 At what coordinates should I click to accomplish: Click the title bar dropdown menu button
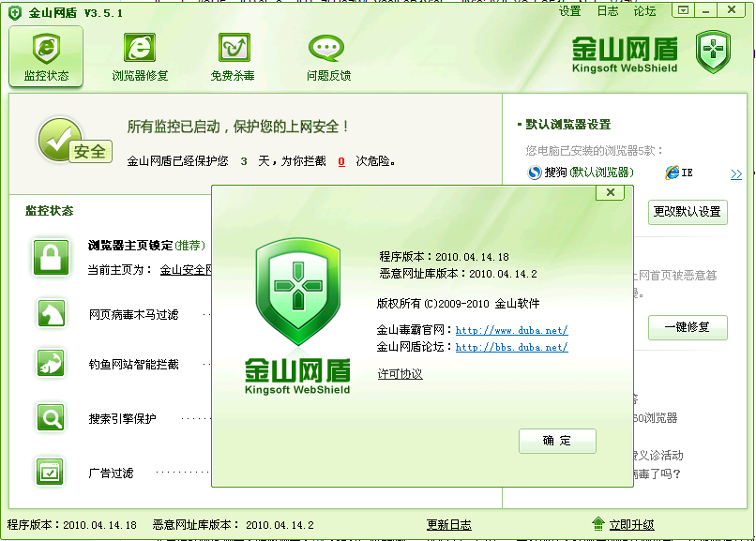tap(683, 10)
